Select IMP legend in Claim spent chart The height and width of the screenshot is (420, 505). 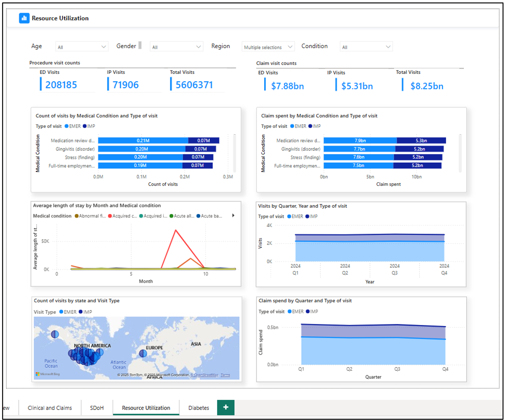click(x=314, y=126)
